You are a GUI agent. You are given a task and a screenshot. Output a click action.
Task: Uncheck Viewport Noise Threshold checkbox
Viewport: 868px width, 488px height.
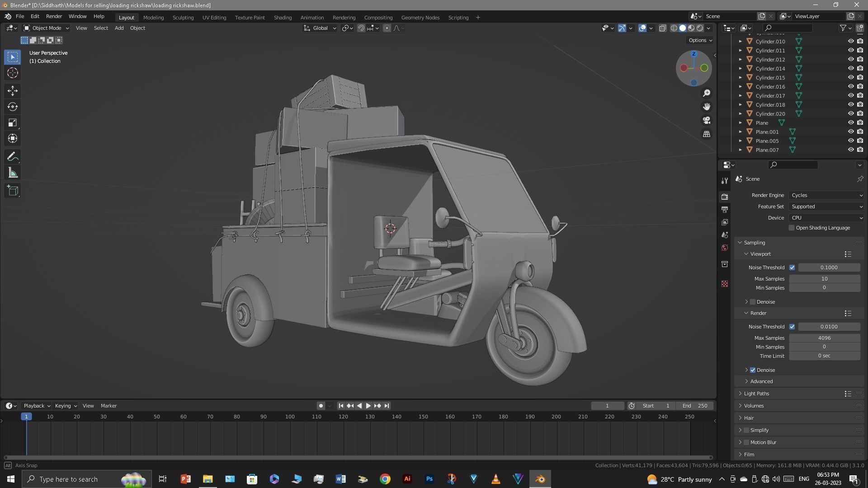tap(792, 267)
